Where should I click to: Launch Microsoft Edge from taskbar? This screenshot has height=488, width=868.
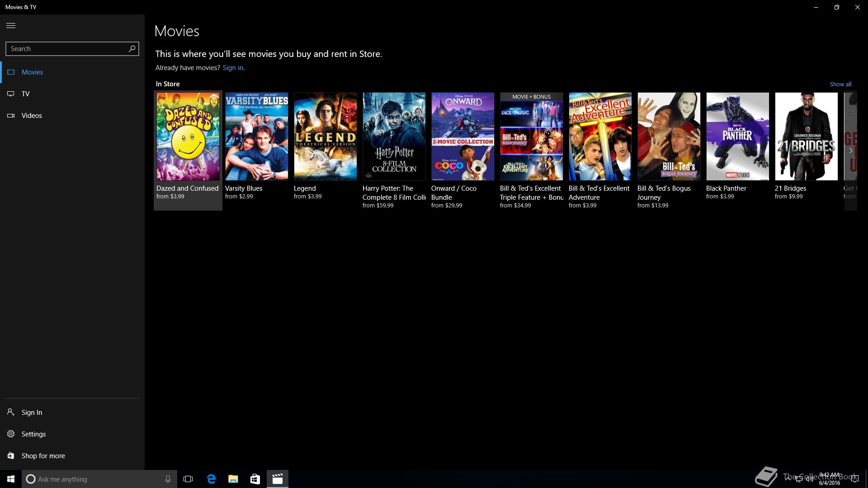pos(211,479)
